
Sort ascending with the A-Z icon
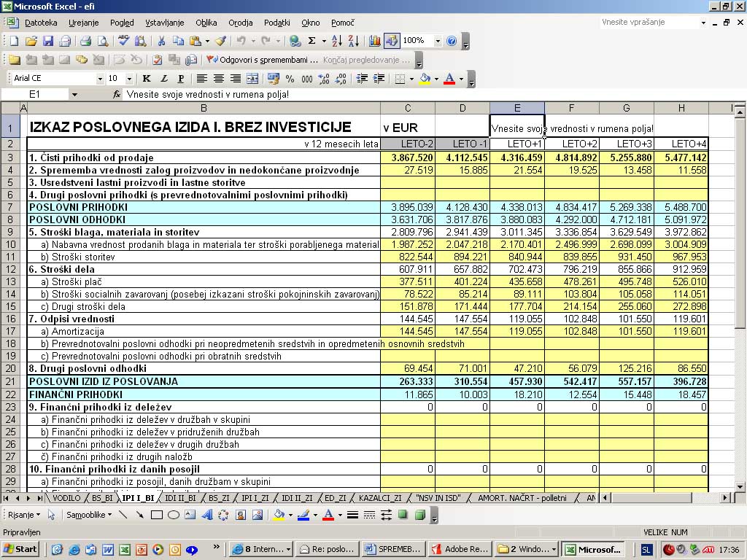tap(336, 41)
